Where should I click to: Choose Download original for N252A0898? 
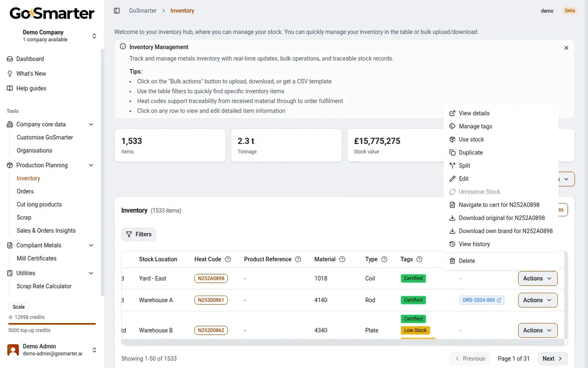pyautogui.click(x=501, y=218)
